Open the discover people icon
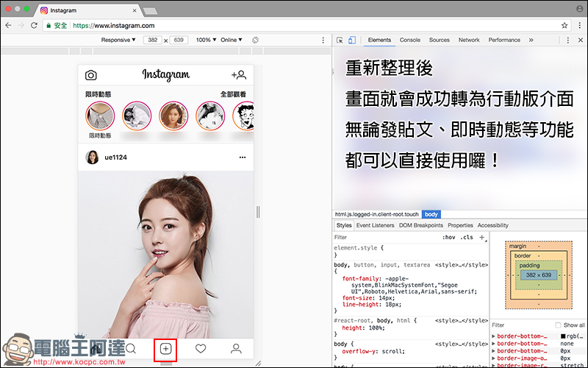 (239, 75)
